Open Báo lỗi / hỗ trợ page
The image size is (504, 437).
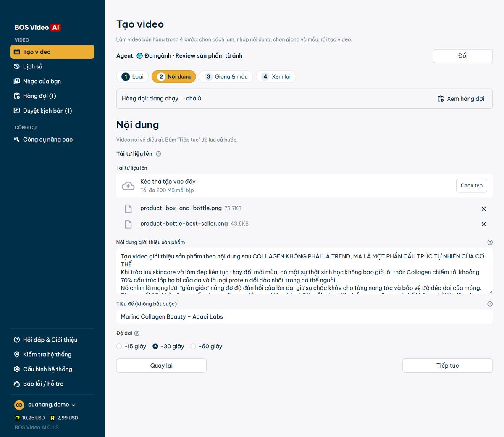[x=52, y=384]
